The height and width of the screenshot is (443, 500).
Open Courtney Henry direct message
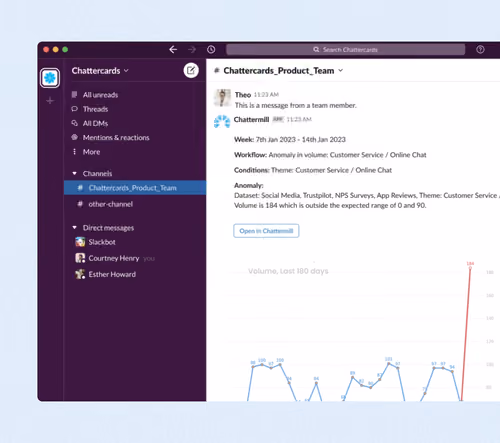click(x=114, y=258)
